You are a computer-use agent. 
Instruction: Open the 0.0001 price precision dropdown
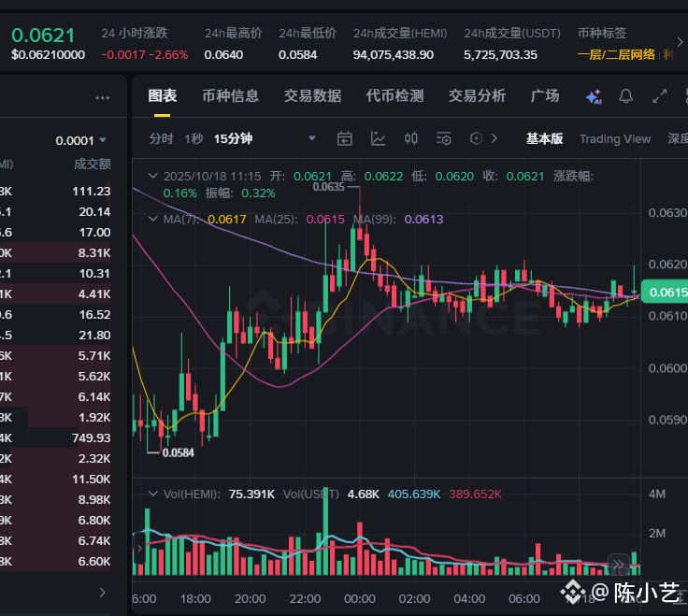point(80,140)
